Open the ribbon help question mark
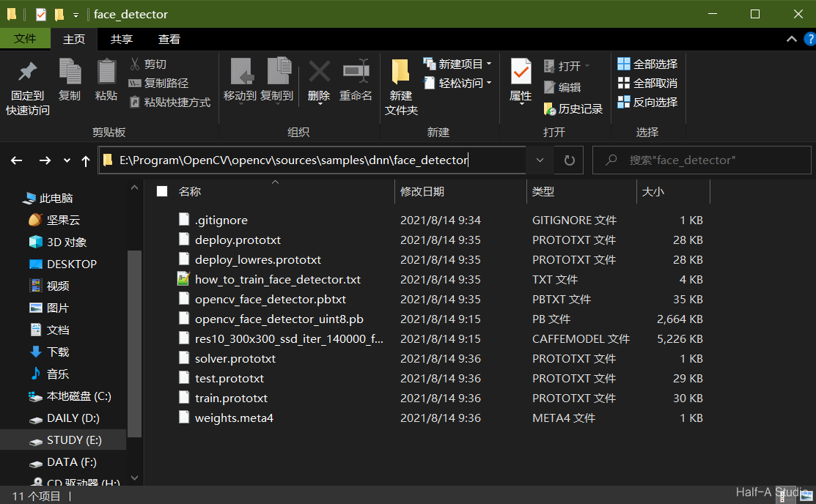Image resolution: width=816 pixels, height=504 pixels. pos(809,39)
